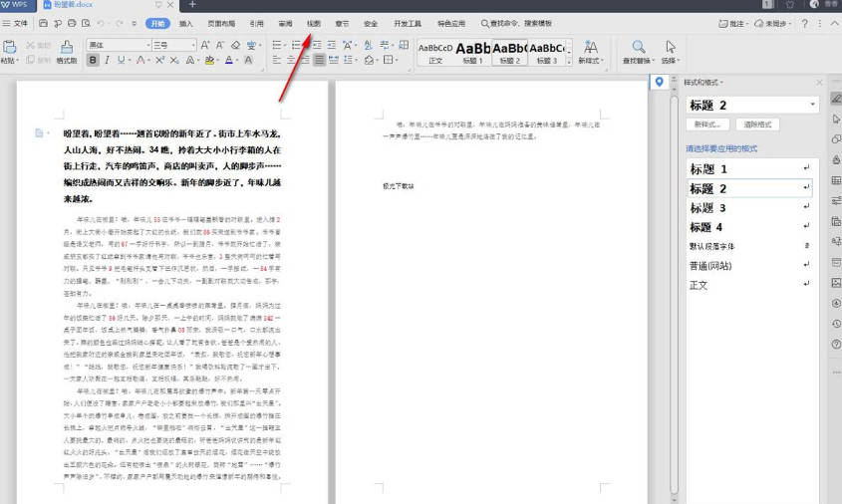Close the 样式和格式 panel
The image size is (842, 504).
tap(819, 82)
